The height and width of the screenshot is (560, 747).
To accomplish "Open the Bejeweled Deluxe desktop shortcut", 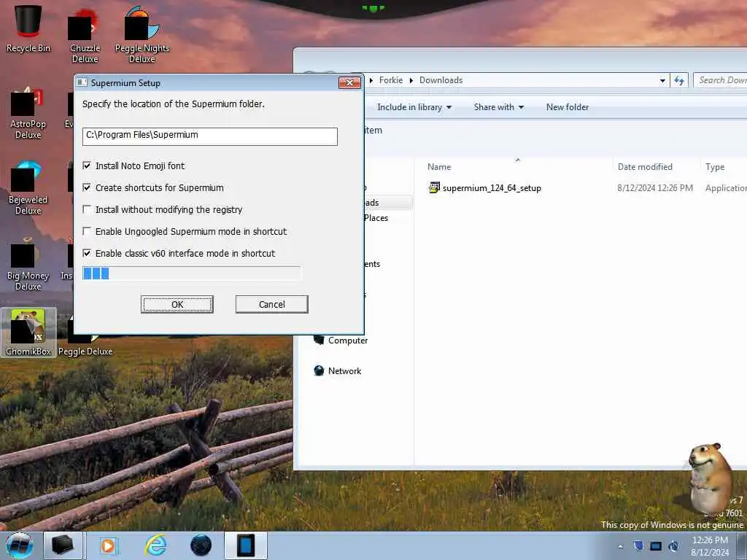I will 28,188.
